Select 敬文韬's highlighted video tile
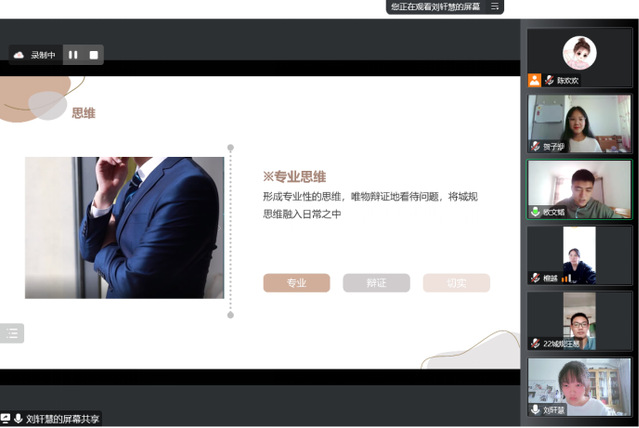Image resolution: width=639 pixels, height=428 pixels. (579, 186)
